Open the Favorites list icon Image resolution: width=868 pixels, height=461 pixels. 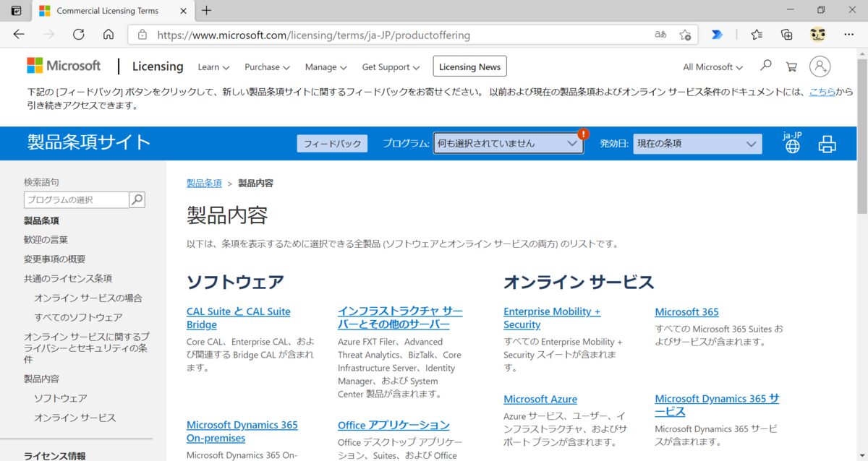(x=757, y=34)
